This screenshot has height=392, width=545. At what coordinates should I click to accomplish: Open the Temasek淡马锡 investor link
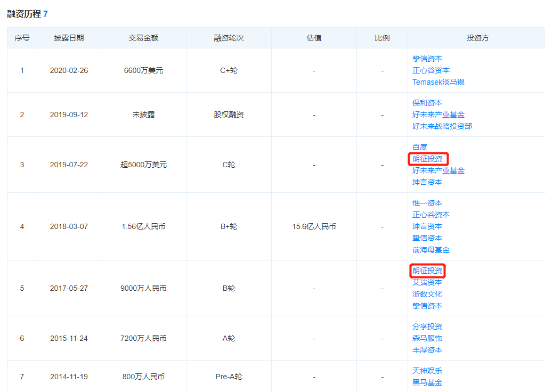(x=438, y=82)
